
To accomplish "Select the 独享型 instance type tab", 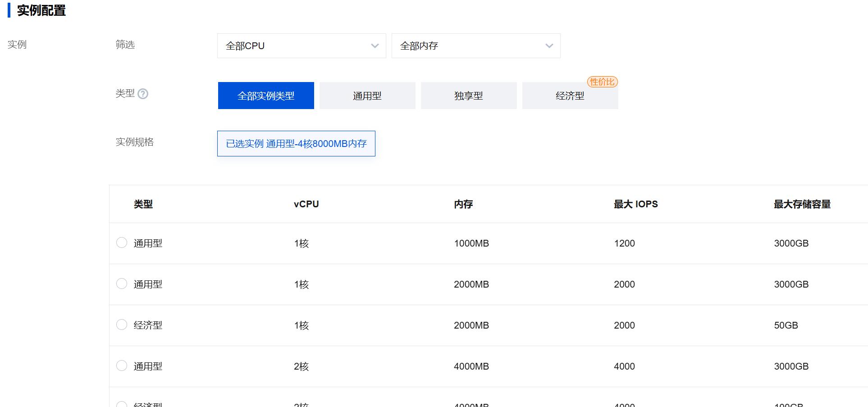I will [x=469, y=96].
